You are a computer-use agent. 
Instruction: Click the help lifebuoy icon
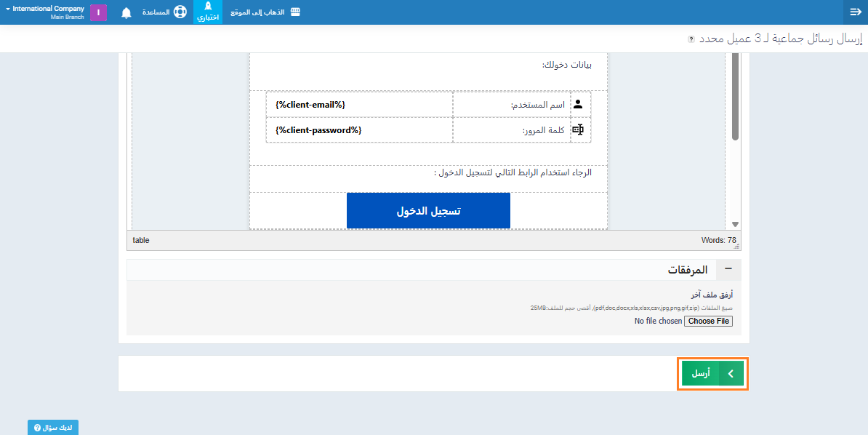(180, 12)
